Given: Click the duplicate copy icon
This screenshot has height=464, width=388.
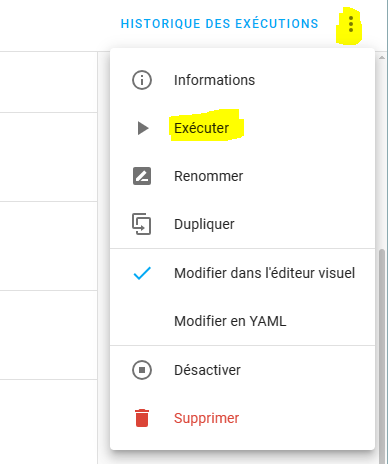Looking at the screenshot, I should point(142,224).
